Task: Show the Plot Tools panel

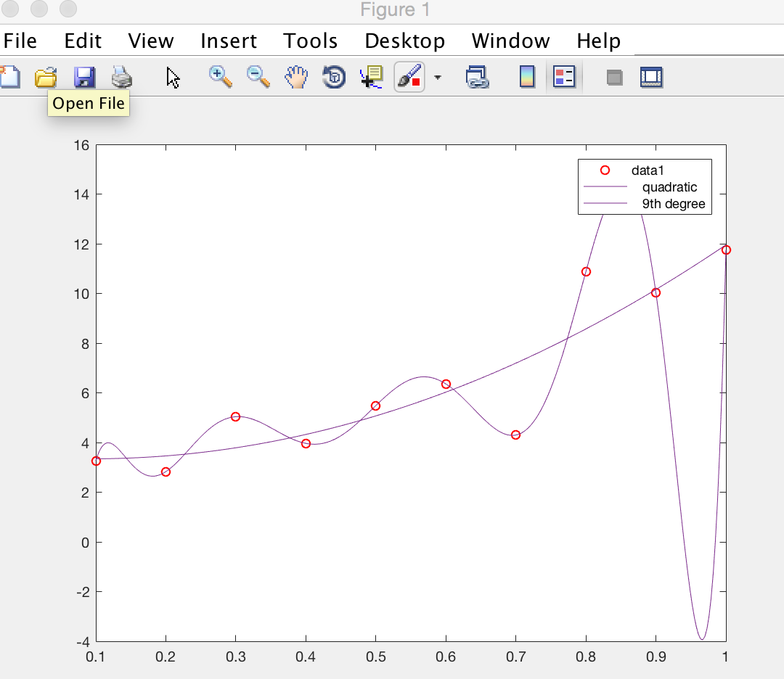Action: pyautogui.click(x=652, y=77)
